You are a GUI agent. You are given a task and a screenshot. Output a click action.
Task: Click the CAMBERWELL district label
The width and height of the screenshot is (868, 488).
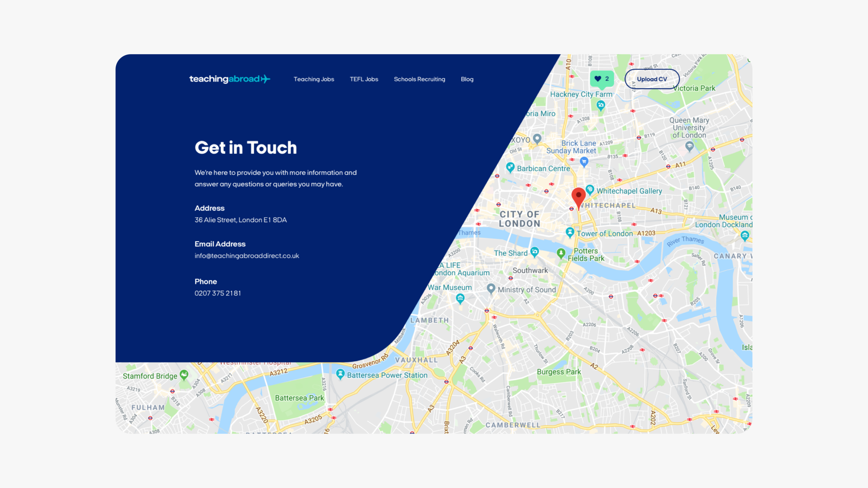tap(513, 425)
